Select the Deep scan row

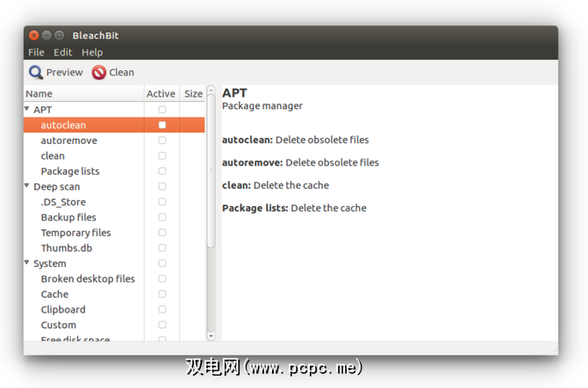(114, 186)
